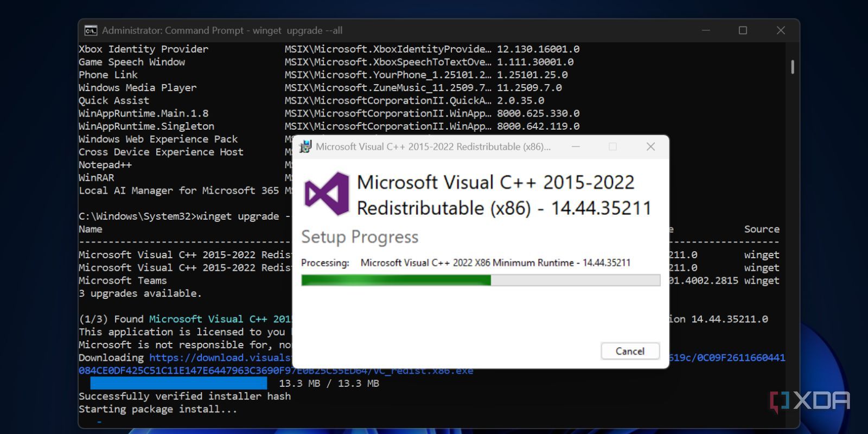
Task: Click the "winget upgrade" command line
Action: coord(184,216)
